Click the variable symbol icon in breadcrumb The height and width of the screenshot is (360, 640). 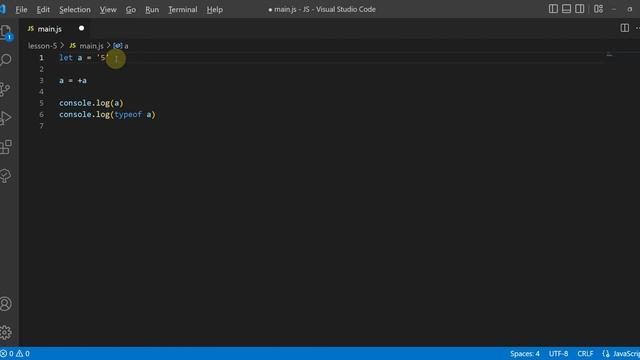(118, 46)
